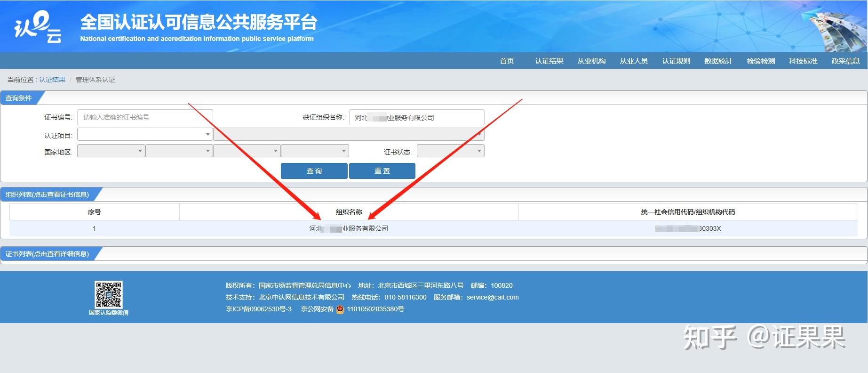The width and height of the screenshot is (868, 373).
Task: Click the WeChat QR code image
Action: [109, 295]
